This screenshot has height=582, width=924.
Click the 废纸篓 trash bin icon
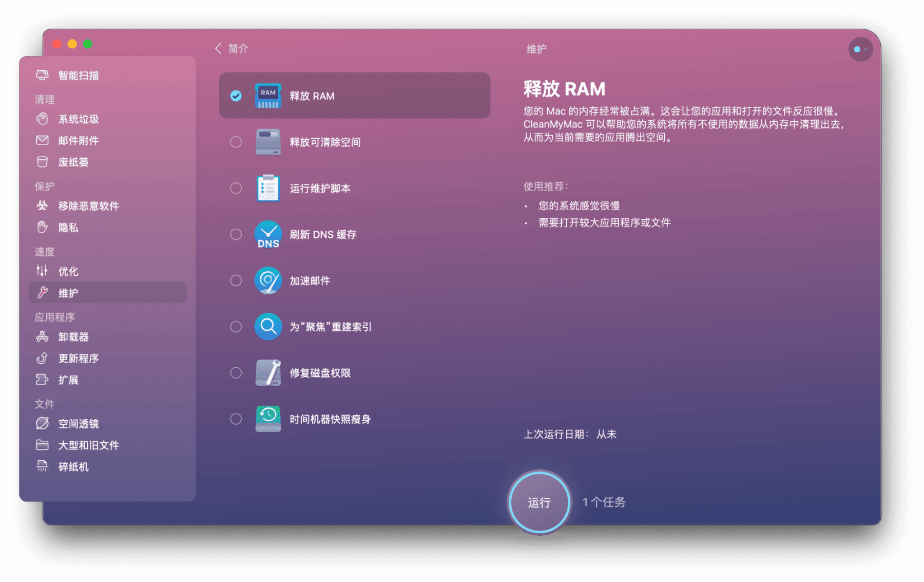(x=43, y=162)
